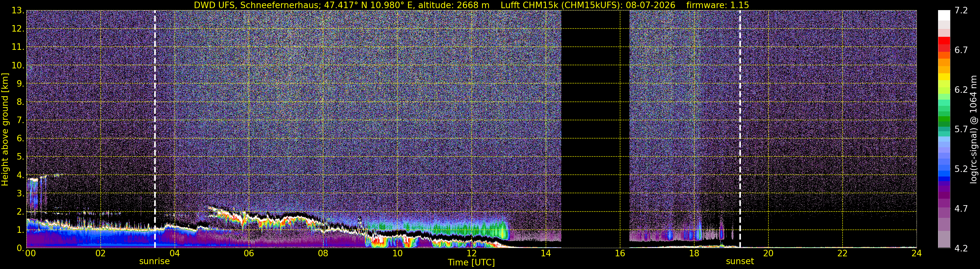980x269 pixels.
Task: Click the time axis tick label '16'
Action: pos(620,253)
